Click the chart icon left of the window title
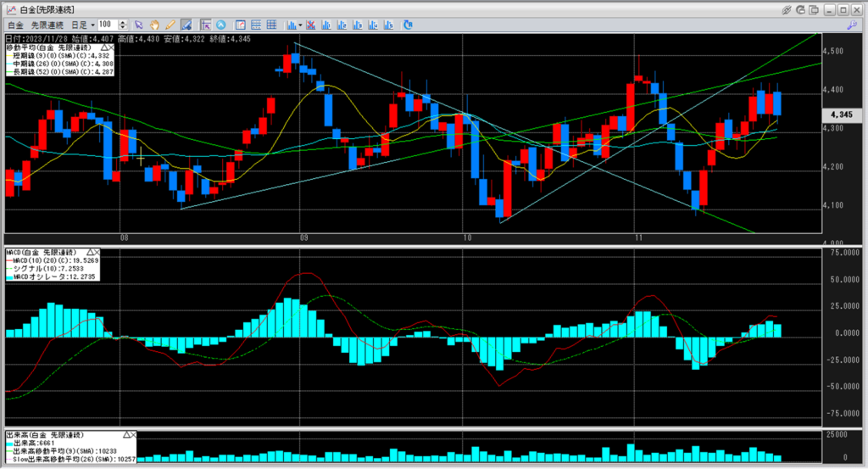868x469 pixels. pyautogui.click(x=12, y=10)
